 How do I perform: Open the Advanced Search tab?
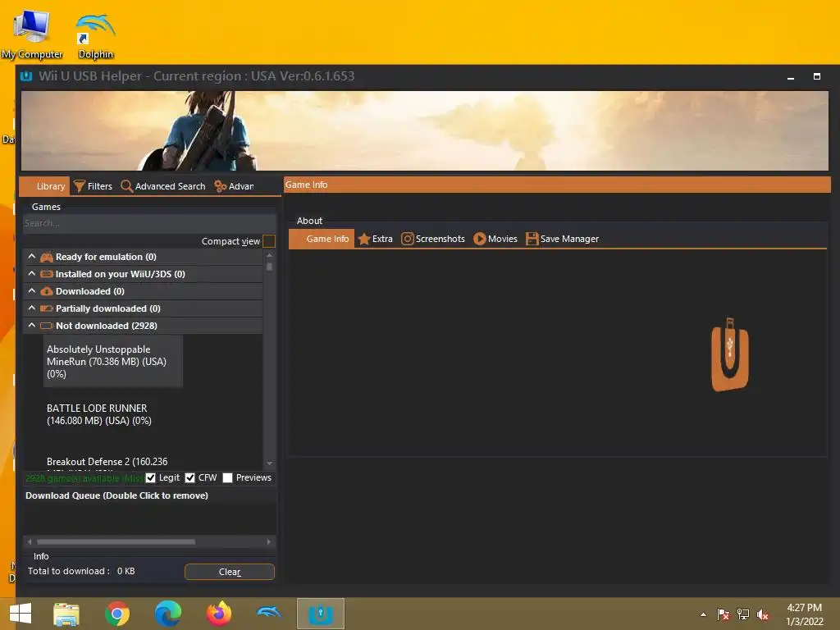[x=163, y=186]
